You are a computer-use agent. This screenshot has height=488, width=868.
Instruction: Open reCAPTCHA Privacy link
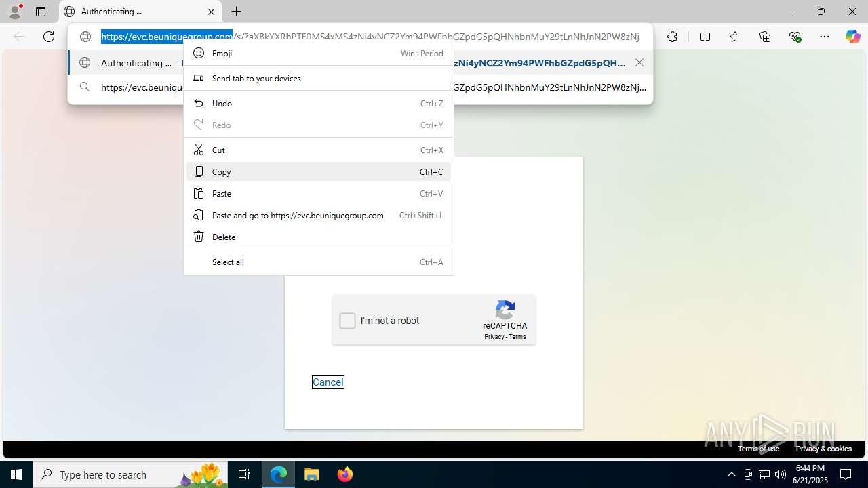point(494,337)
